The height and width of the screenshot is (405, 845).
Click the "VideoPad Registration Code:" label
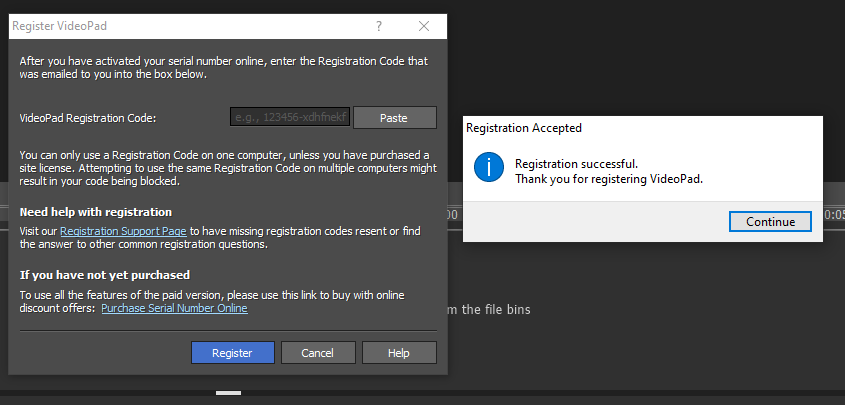[x=88, y=118]
